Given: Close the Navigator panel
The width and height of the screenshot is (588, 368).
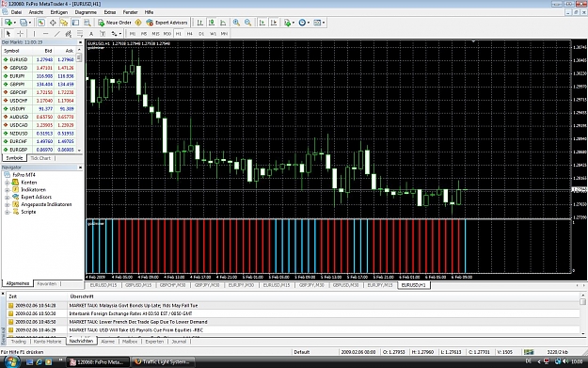Looking at the screenshot, I should tap(80, 168).
